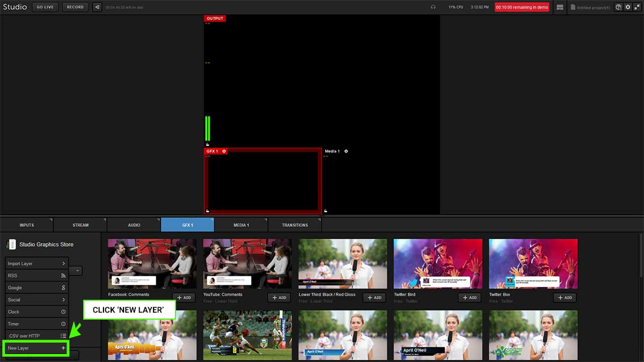Screen dimensions: 644x362
Task: Choose the Timer menu entry
Action: [x=36, y=324]
